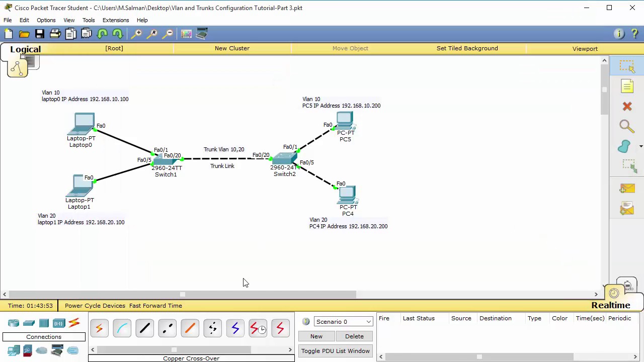644x362 pixels.
Task: Select the WAN Emulation cloud category
Action: coord(42,350)
